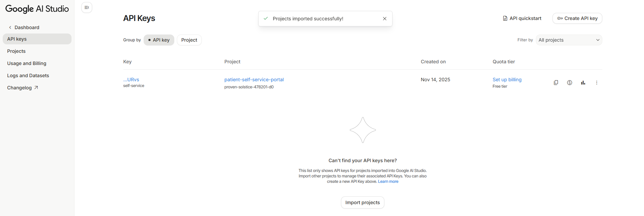The height and width of the screenshot is (216, 644).
Task: Switch grouping to Project
Action: [189, 40]
